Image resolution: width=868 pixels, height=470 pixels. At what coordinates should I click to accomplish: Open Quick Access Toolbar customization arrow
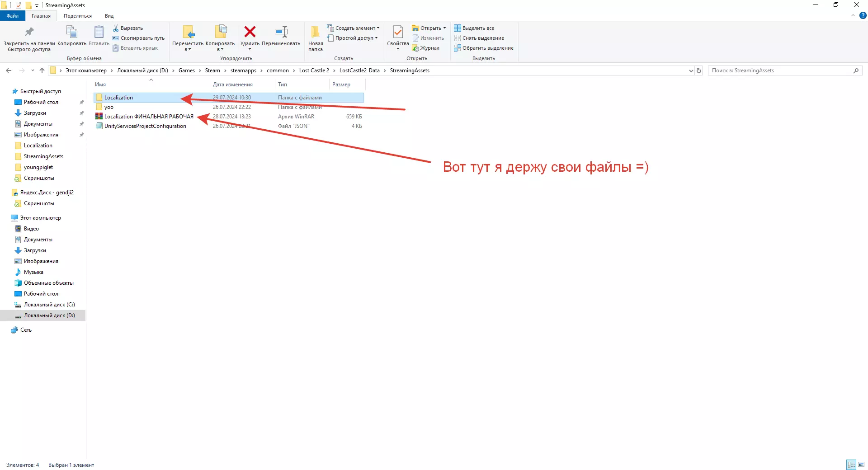point(37,5)
